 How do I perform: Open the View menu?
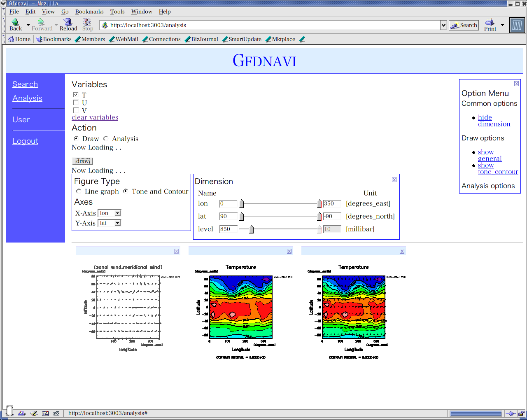[x=48, y=12]
